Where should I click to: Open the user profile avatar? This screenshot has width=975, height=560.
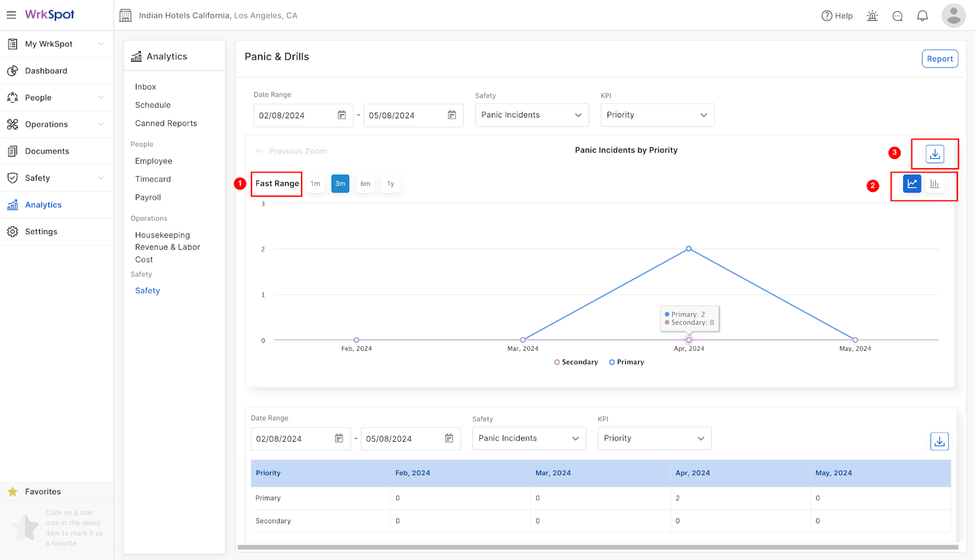(x=954, y=16)
